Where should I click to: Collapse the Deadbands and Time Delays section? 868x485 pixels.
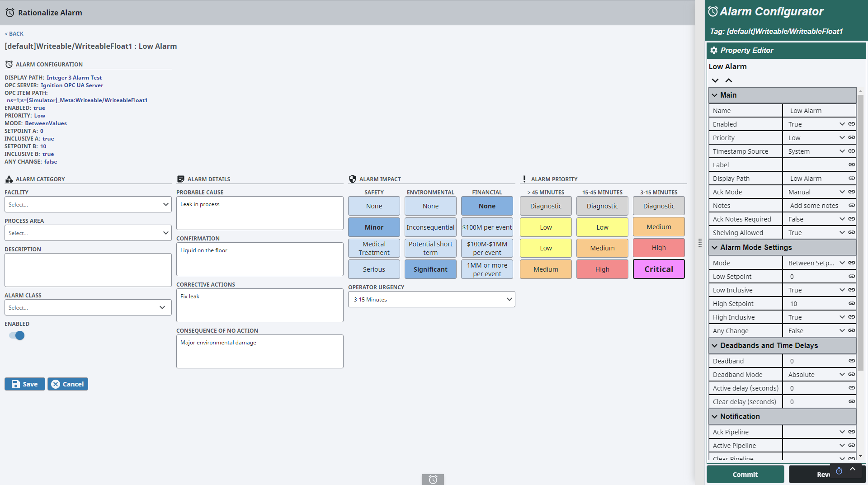[715, 345]
